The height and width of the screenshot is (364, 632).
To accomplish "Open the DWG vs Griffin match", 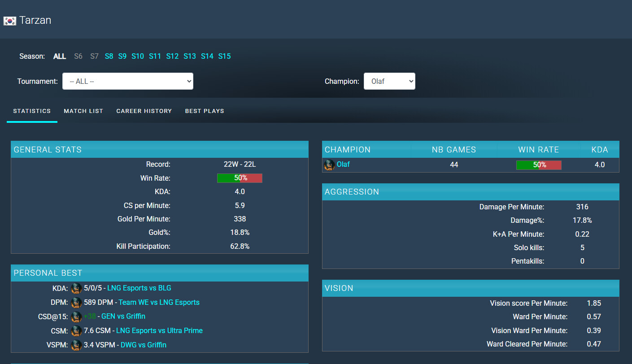I will 144,345.
